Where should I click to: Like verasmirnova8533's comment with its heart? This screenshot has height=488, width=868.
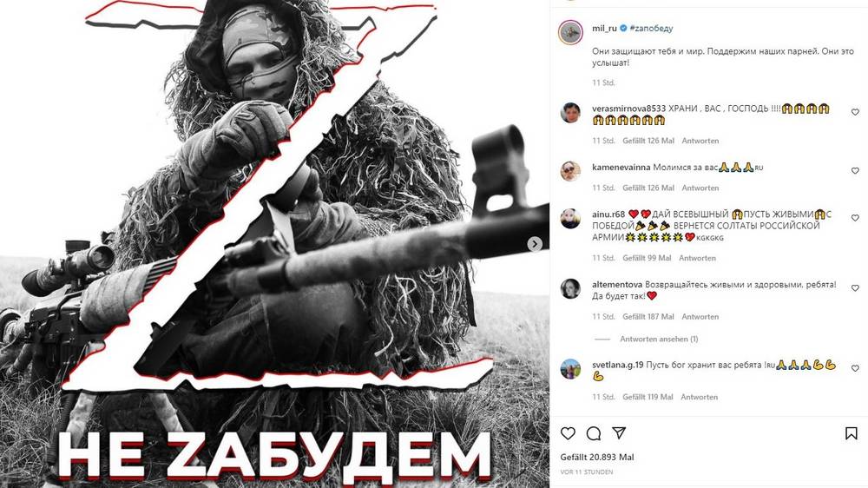tap(855, 112)
